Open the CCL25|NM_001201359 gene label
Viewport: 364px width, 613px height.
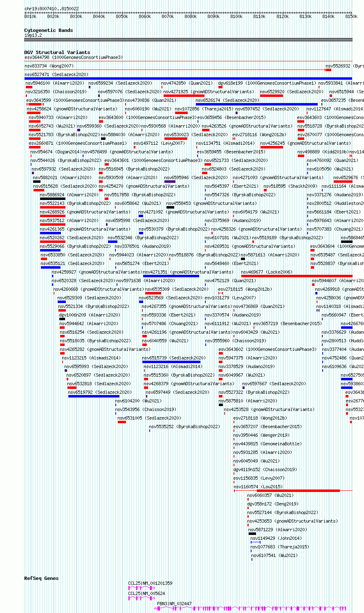pos(150,583)
